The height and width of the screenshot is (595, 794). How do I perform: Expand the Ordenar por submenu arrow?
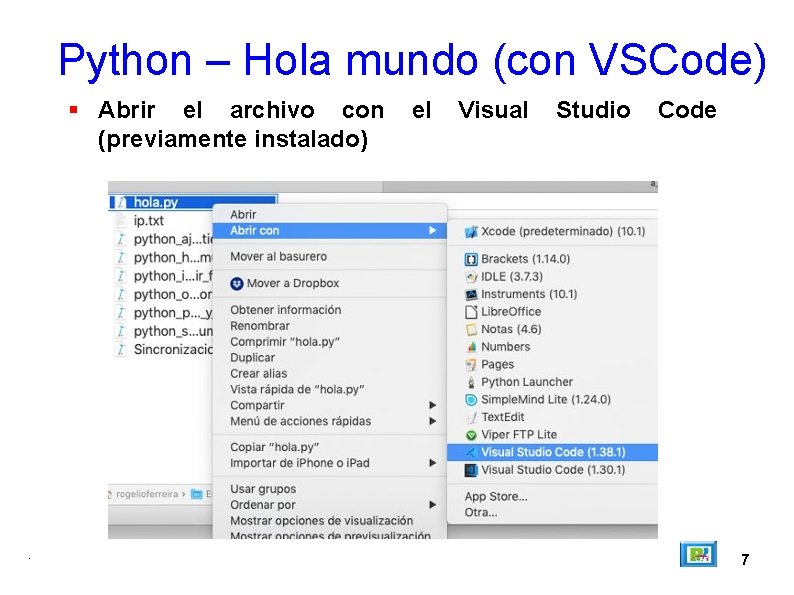click(432, 505)
